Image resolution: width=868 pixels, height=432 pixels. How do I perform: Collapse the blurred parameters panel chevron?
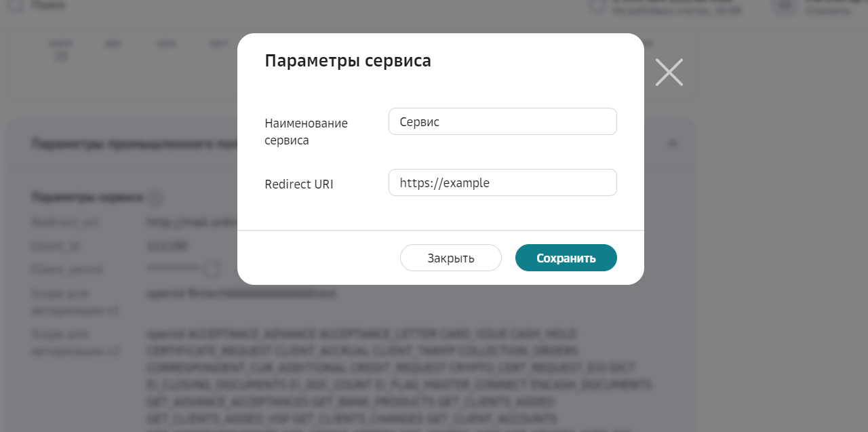pyautogui.click(x=673, y=143)
